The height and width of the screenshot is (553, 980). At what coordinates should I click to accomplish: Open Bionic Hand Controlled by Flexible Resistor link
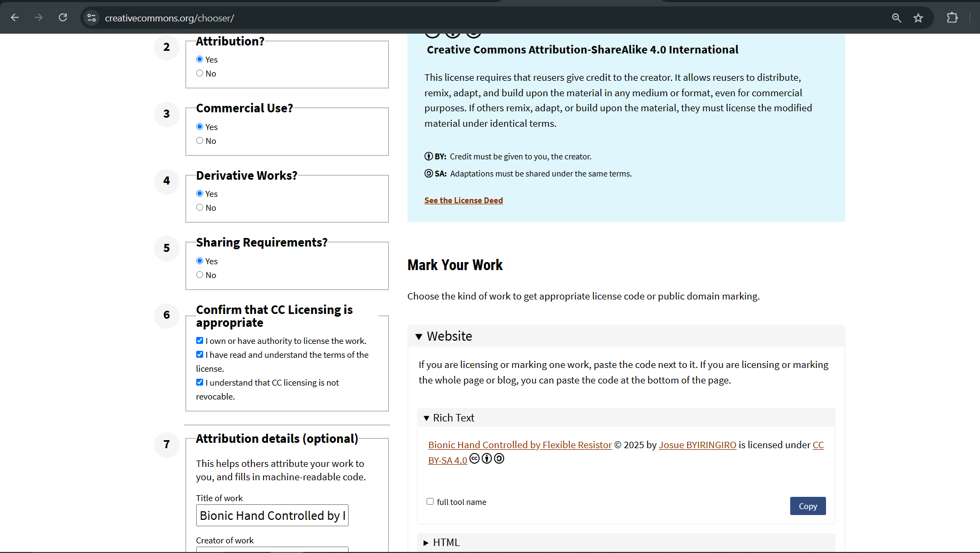(520, 445)
